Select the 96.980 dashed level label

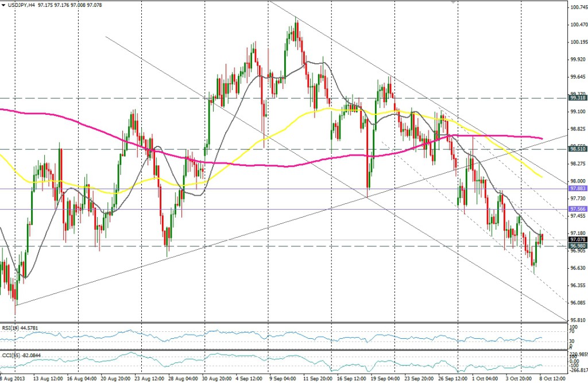(x=577, y=246)
